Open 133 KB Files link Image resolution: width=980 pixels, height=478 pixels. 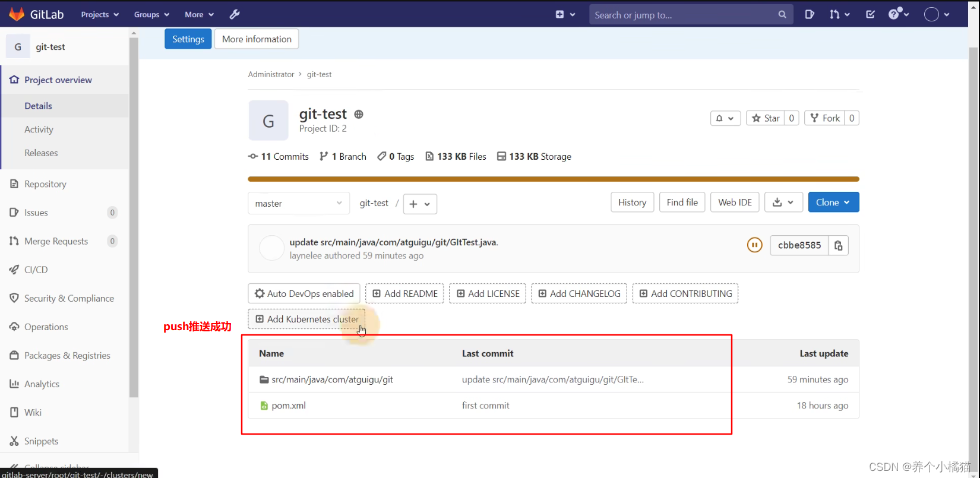(456, 157)
